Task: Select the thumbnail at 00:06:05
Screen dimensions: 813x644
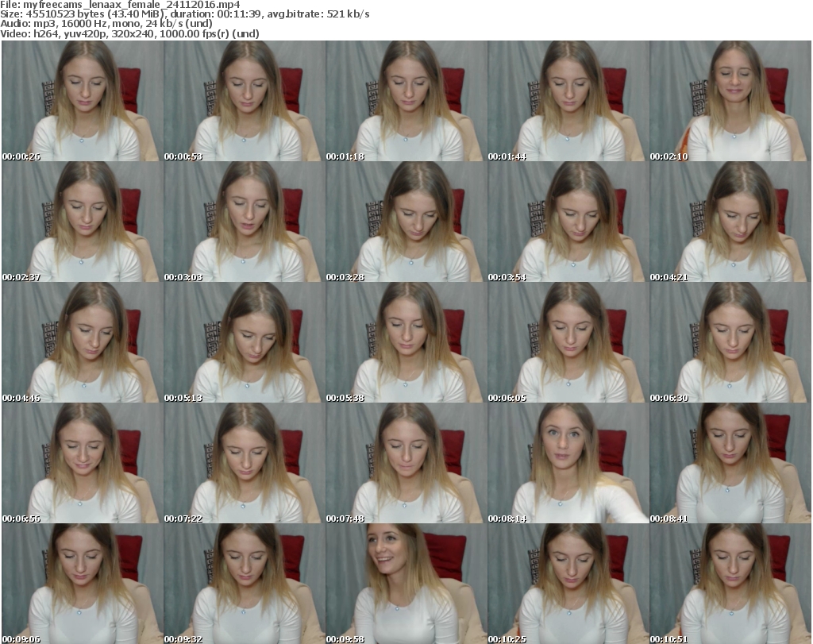Action: pos(568,343)
